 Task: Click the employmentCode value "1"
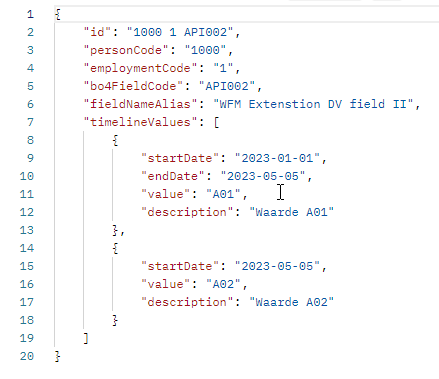(x=223, y=68)
